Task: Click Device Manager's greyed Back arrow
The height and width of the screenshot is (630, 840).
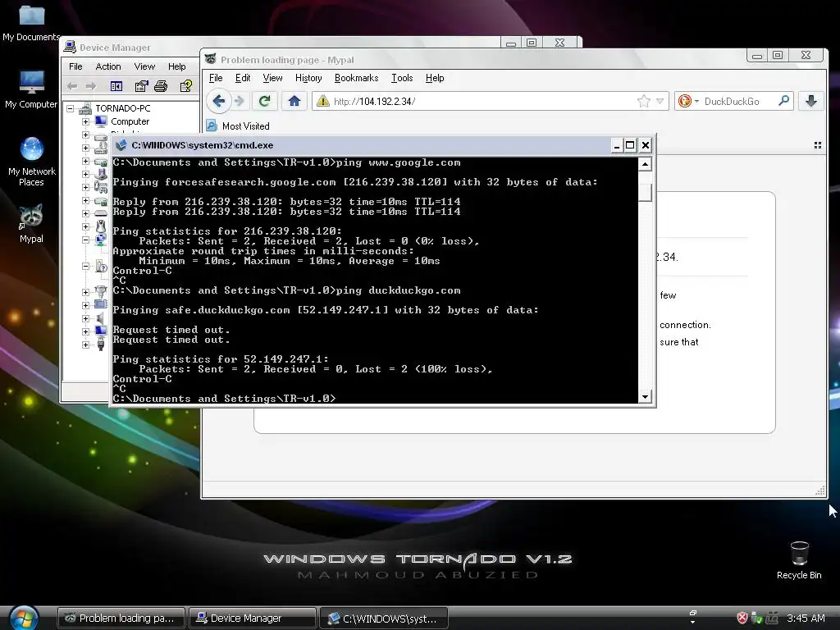Action: point(73,86)
